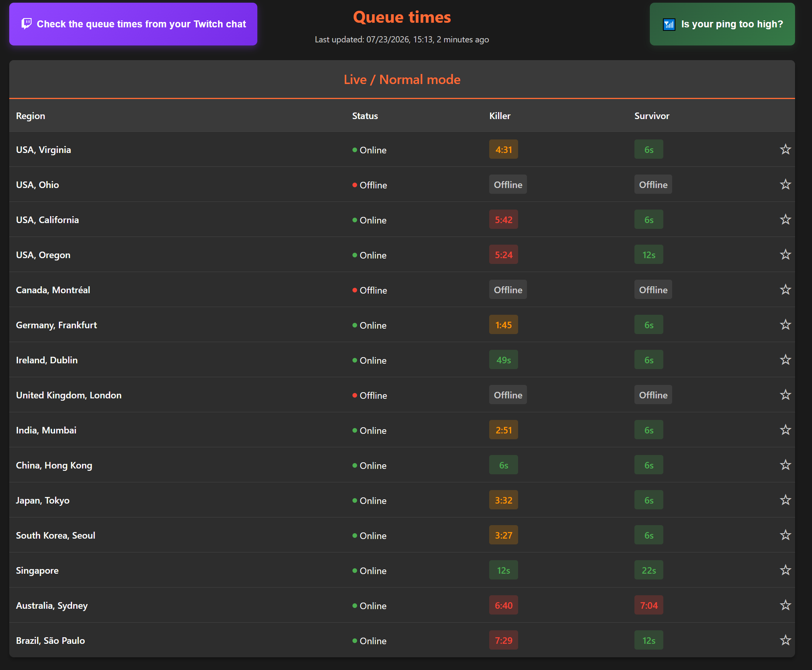Viewport: 812px width, 670px height.
Task: Click the star beside USA, Oregon
Action: tap(785, 255)
